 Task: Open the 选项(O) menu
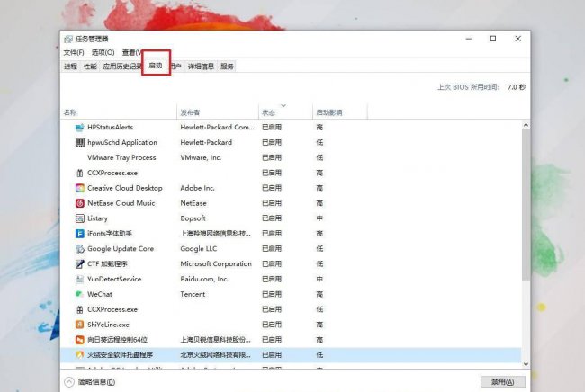pyautogui.click(x=103, y=52)
